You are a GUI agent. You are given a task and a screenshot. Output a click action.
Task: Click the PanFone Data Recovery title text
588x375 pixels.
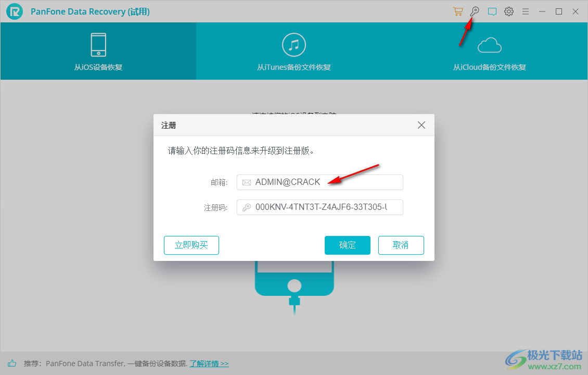pos(90,11)
